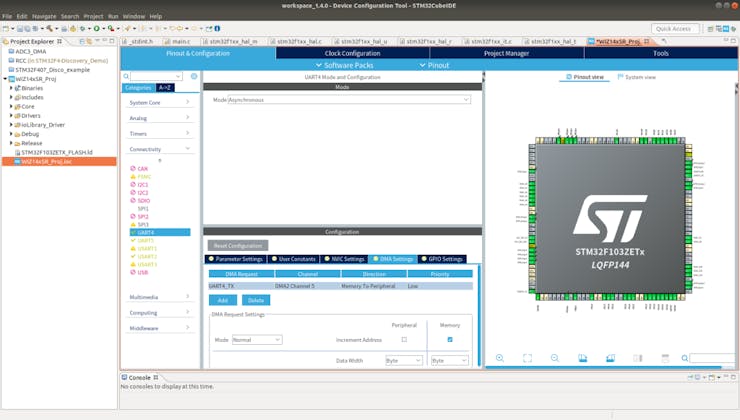Expand the Analog category
The width and height of the screenshot is (740, 420).
click(160, 118)
